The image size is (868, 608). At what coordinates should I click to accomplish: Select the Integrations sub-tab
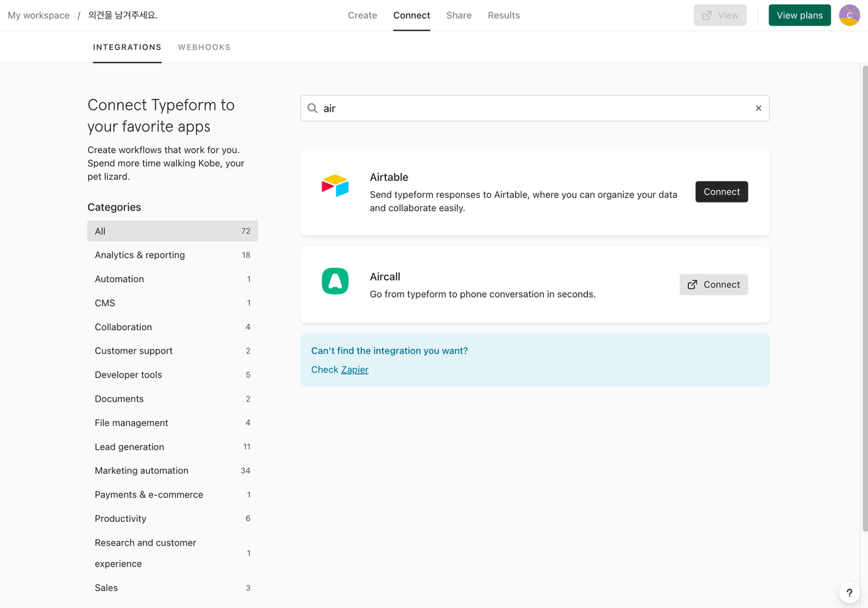(127, 47)
